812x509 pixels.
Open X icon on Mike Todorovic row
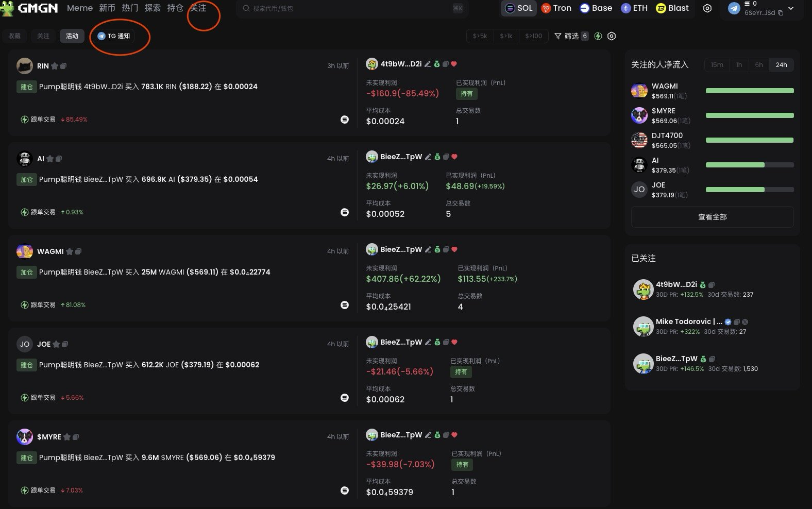(745, 322)
